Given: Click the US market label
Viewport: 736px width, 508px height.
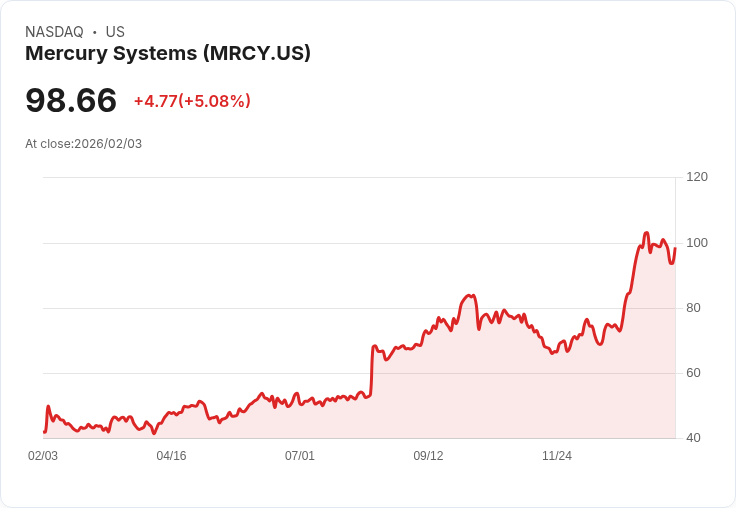Looking at the screenshot, I should click(115, 32).
